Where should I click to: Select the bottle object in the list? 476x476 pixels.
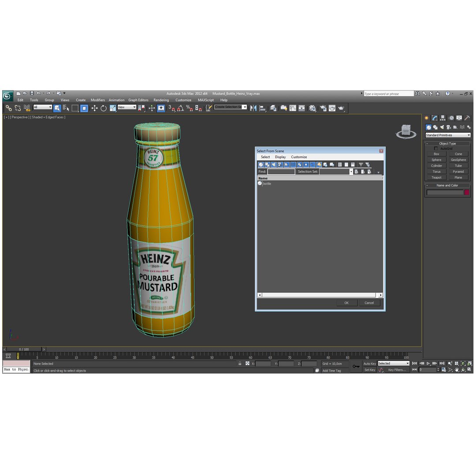tap(267, 184)
